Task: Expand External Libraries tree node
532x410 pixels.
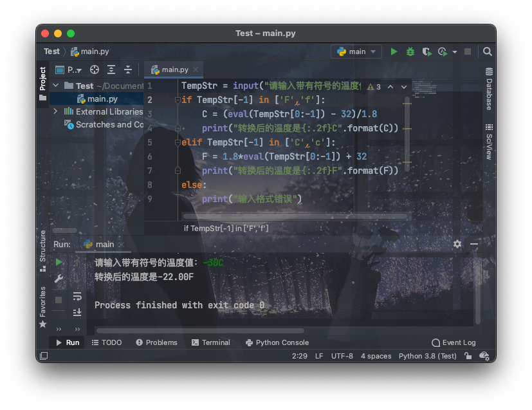Action: (x=56, y=111)
